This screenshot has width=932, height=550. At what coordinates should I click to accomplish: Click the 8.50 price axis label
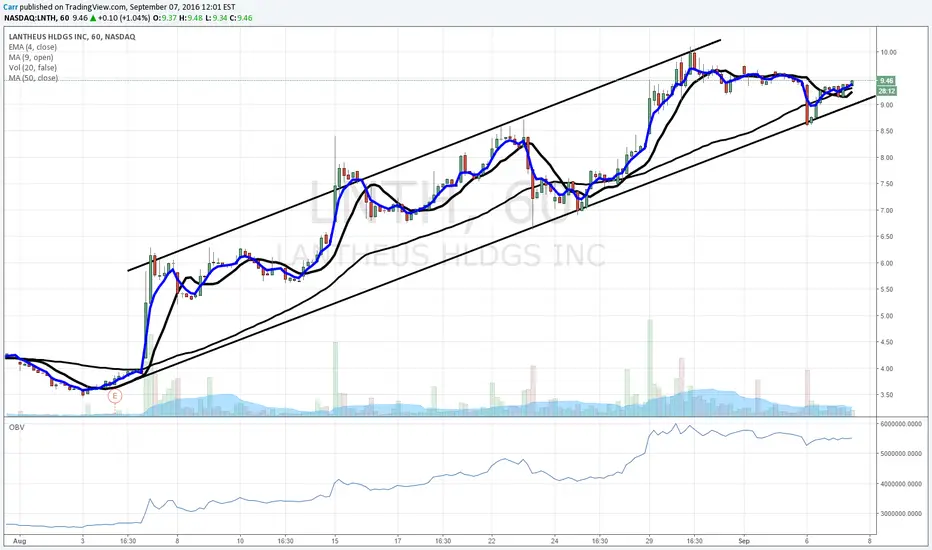(886, 131)
